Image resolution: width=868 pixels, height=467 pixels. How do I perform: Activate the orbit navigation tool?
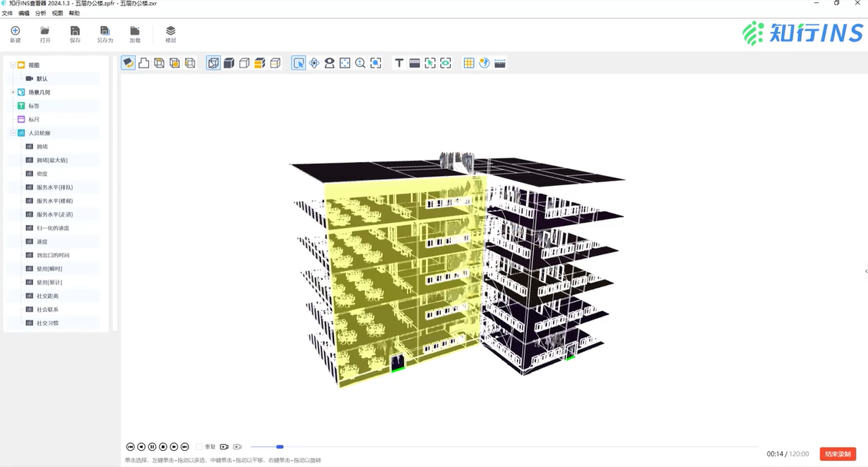click(x=314, y=63)
